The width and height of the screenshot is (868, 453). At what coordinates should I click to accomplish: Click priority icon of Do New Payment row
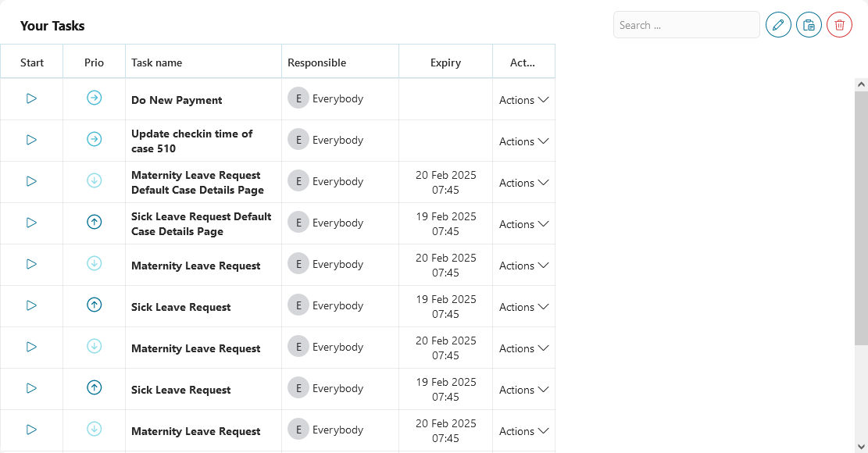pos(94,98)
